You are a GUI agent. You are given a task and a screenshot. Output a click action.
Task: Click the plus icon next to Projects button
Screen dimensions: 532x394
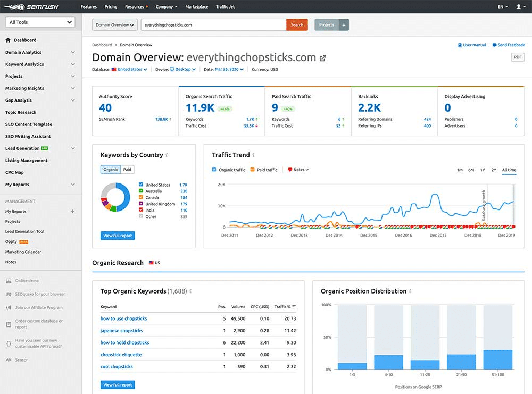[x=344, y=25]
